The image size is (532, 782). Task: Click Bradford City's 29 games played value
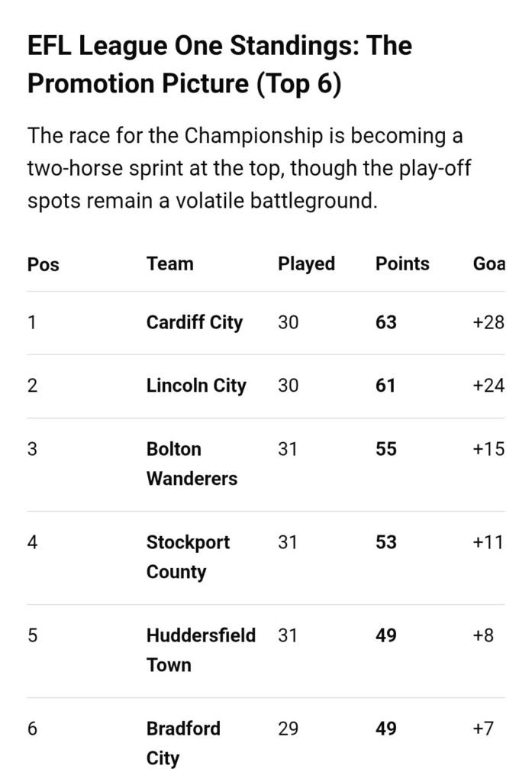288,729
